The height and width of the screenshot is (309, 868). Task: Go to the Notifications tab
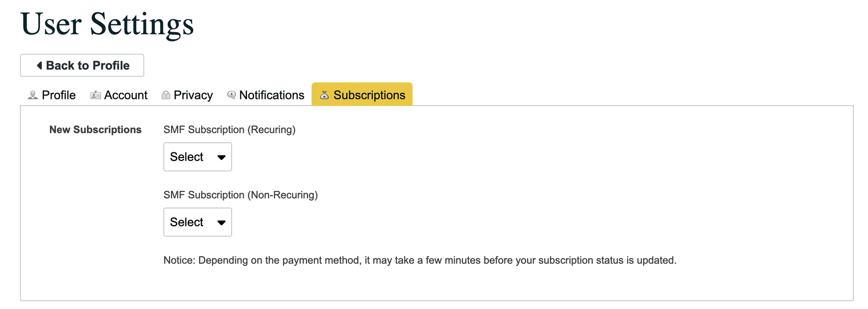tap(271, 95)
